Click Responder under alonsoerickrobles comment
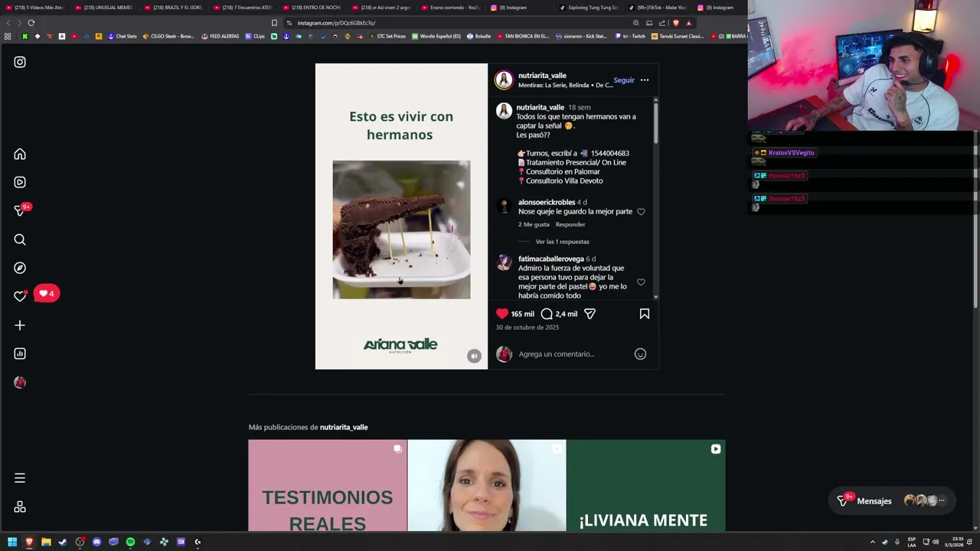Image resolution: width=980 pixels, height=551 pixels. pos(570,225)
